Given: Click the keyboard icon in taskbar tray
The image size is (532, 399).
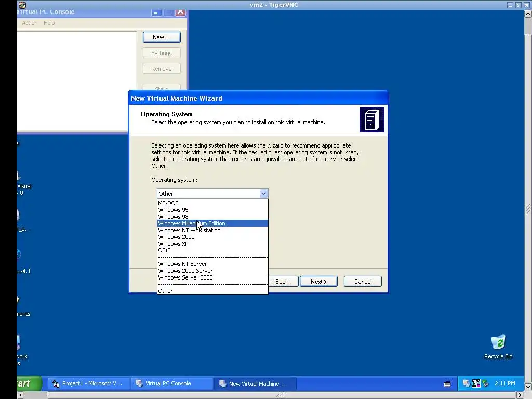Looking at the screenshot, I should 447,384.
